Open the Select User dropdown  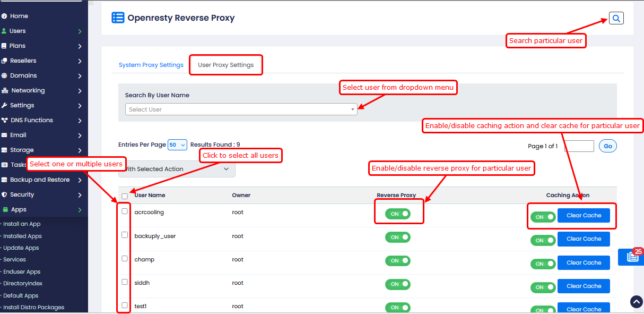241,109
